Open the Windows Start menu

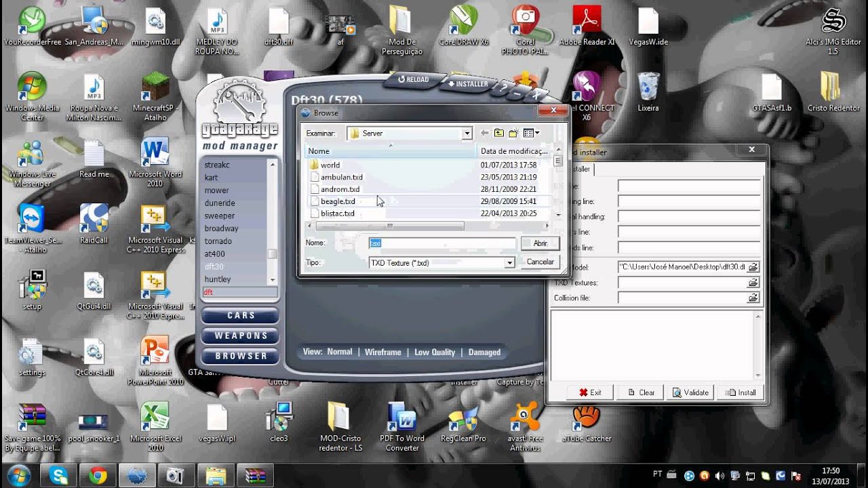[18, 475]
